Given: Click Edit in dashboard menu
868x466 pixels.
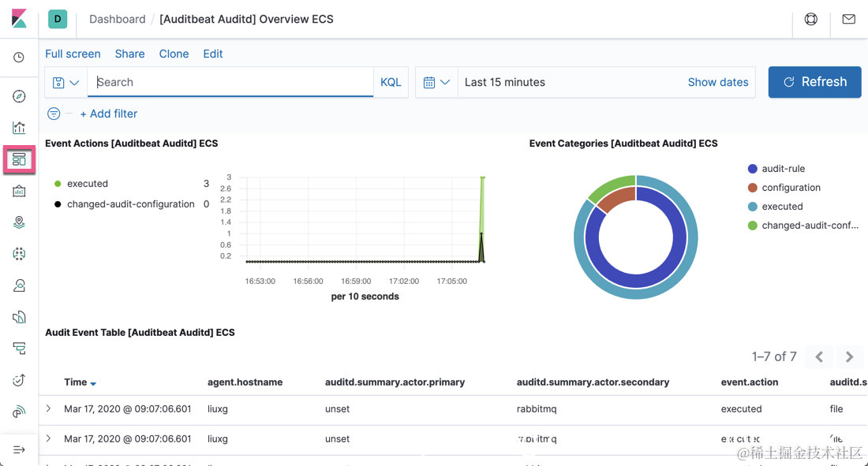Looking at the screenshot, I should coord(212,54).
